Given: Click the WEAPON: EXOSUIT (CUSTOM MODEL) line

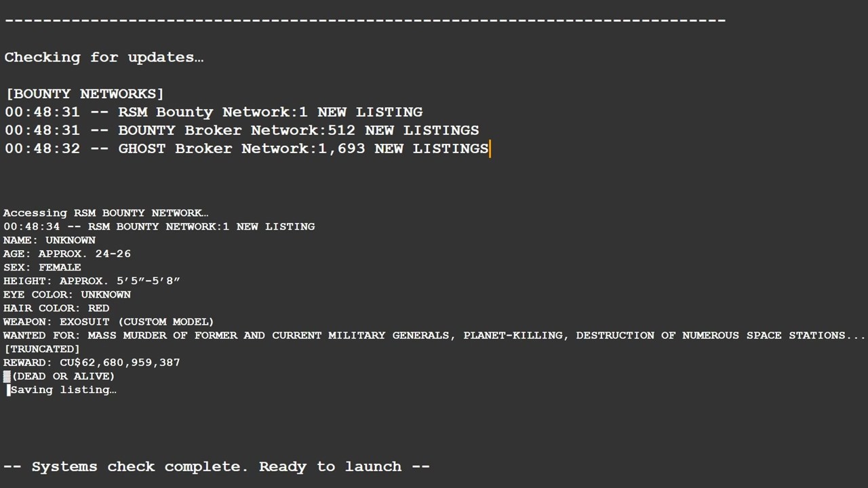Looking at the screenshot, I should (x=108, y=321).
